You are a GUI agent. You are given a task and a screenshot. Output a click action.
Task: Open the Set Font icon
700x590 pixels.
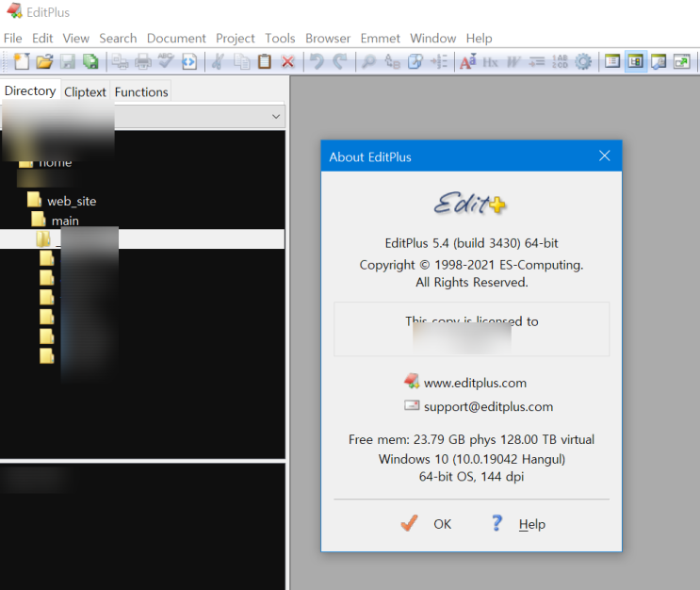(467, 61)
